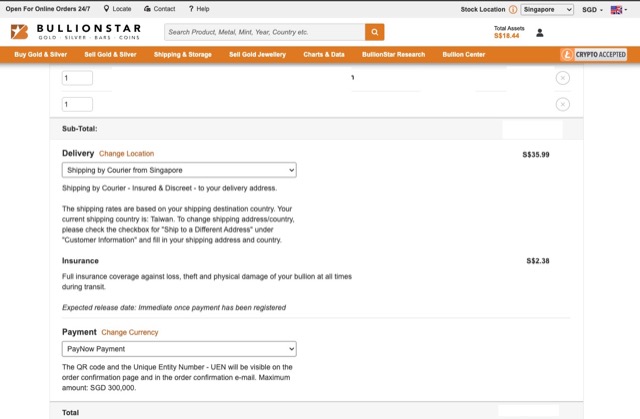
Task: Open the user account profile icon
Action: point(540,33)
